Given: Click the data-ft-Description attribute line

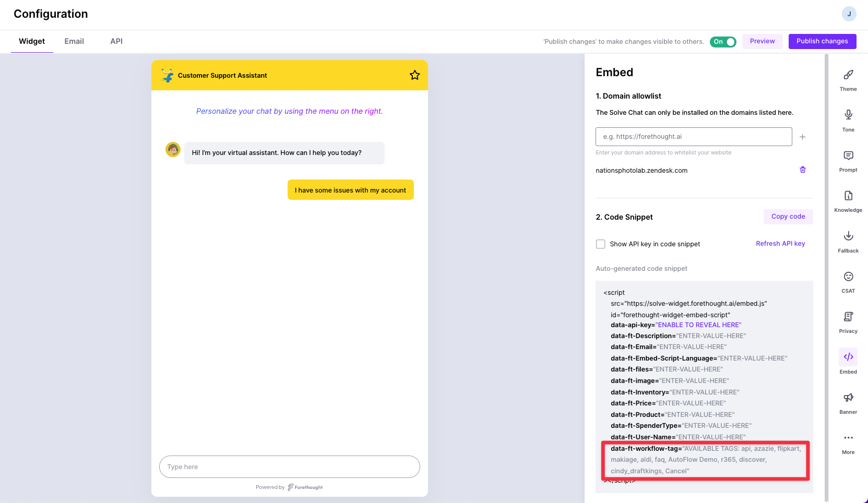Looking at the screenshot, I should pos(679,336).
